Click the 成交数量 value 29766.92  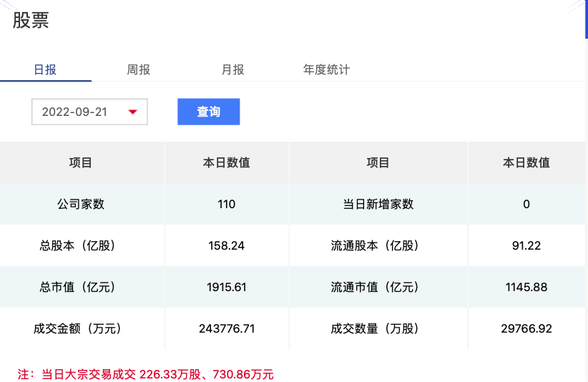point(526,329)
